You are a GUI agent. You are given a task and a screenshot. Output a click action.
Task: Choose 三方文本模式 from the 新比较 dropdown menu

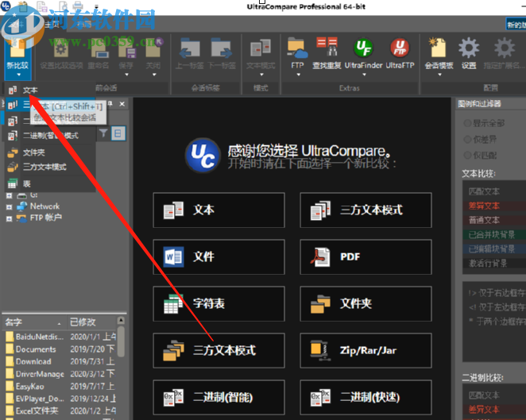tap(50, 167)
